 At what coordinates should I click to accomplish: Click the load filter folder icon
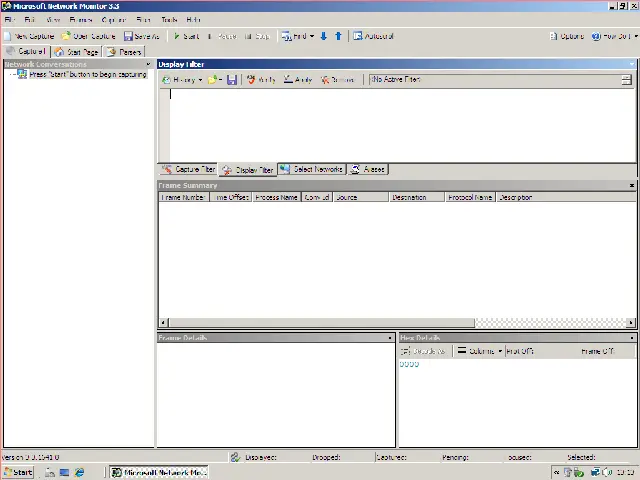click(x=212, y=80)
